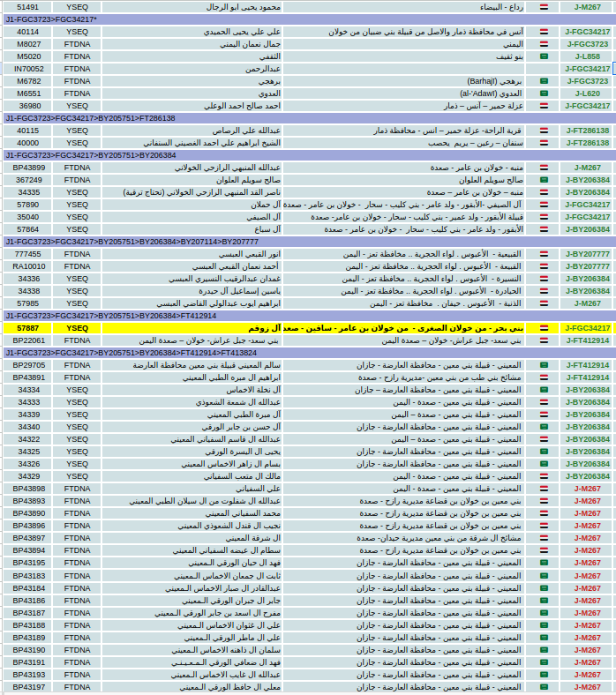Click haplogroup J-M267 in row BP43197

click(587, 687)
